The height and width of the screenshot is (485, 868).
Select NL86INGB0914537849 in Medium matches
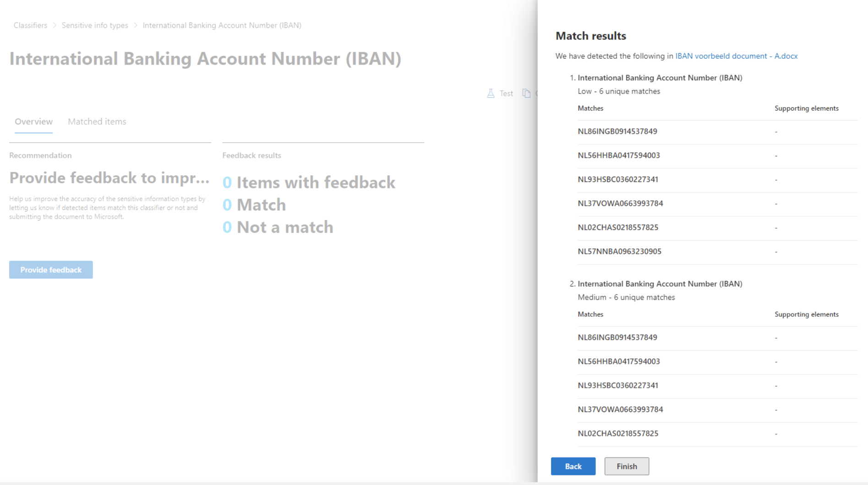coord(617,337)
